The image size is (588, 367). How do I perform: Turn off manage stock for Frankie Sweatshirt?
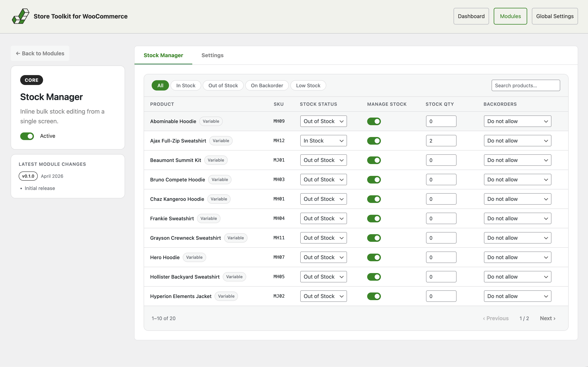click(374, 218)
